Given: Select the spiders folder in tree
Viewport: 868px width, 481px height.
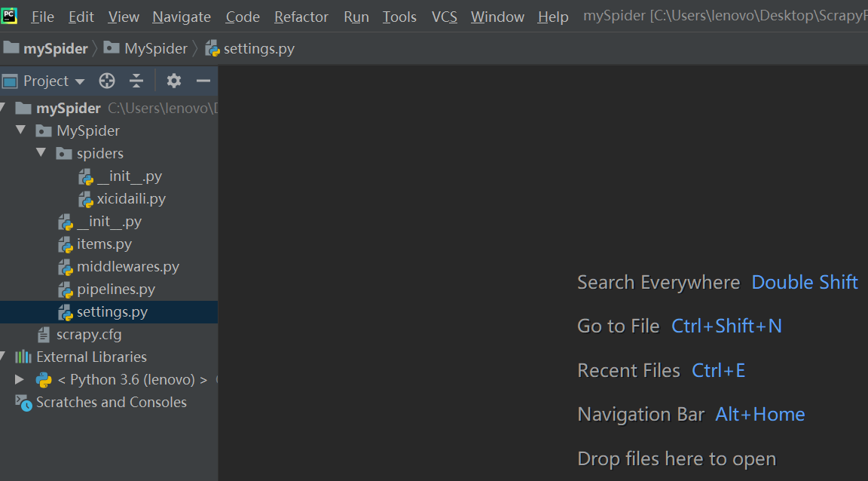Looking at the screenshot, I should [100, 154].
